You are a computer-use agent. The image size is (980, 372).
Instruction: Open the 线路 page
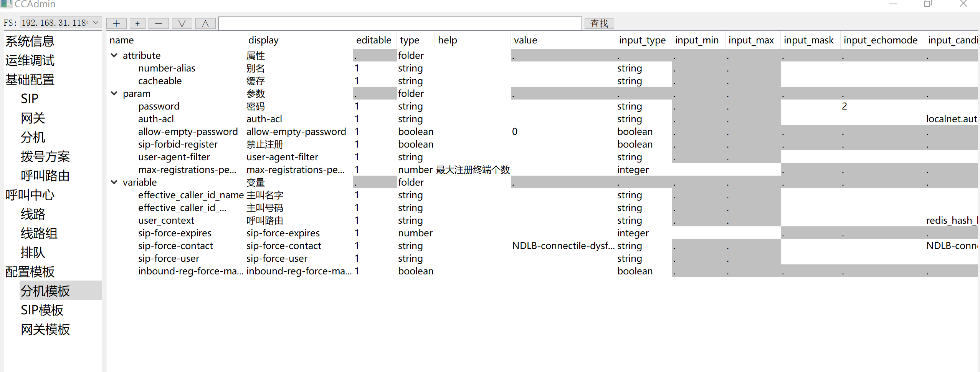(x=33, y=214)
